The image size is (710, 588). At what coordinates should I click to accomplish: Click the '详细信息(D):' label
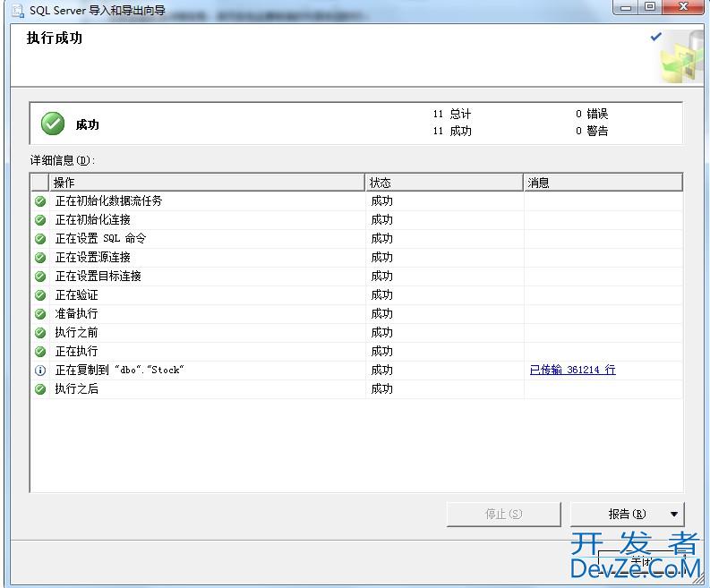[x=63, y=160]
